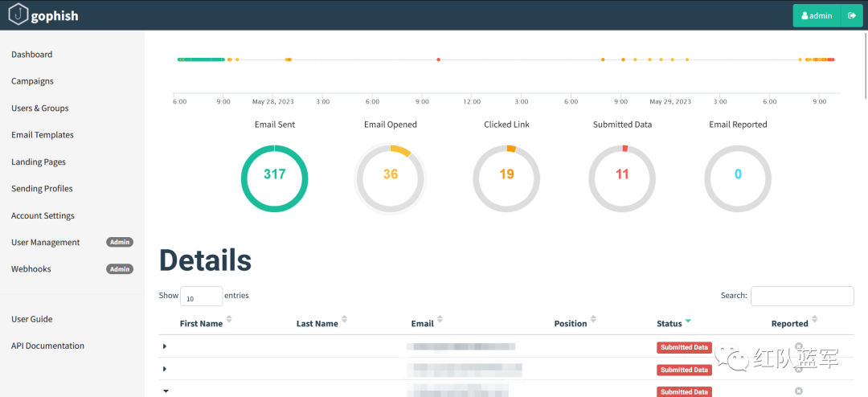Go to Campaigns in the sidebar
The height and width of the screenshot is (397, 868).
coord(33,81)
